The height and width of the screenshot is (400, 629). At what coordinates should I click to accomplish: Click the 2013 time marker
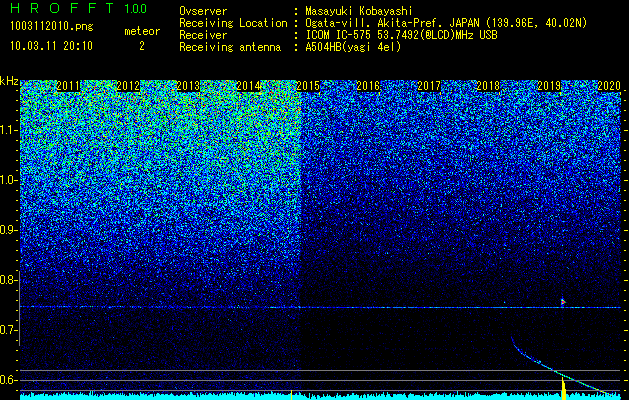pos(188,86)
